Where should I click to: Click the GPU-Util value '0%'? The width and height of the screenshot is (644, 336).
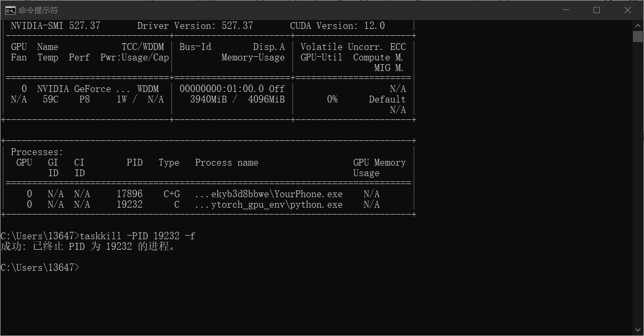point(332,99)
